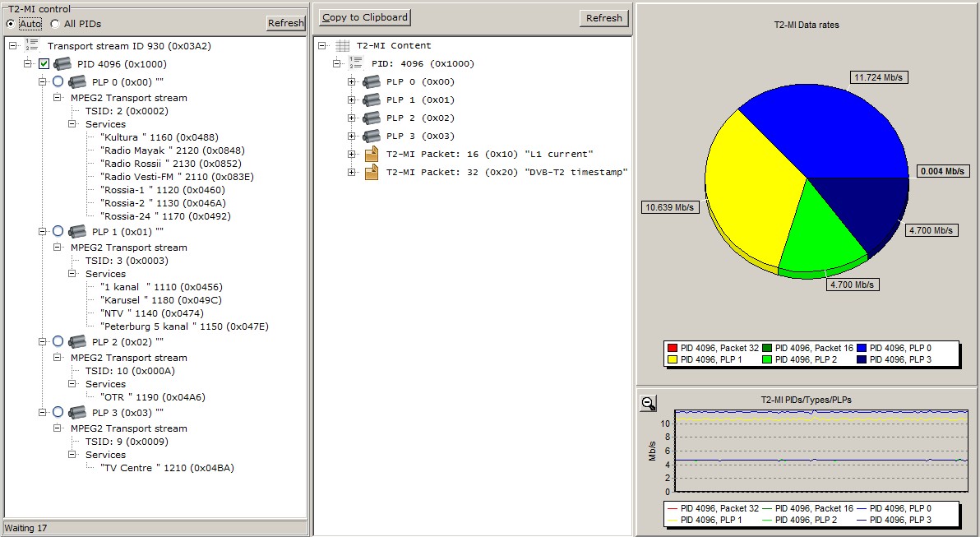The height and width of the screenshot is (537, 980).
Task: Select the Auto radio button
Action: [x=11, y=24]
